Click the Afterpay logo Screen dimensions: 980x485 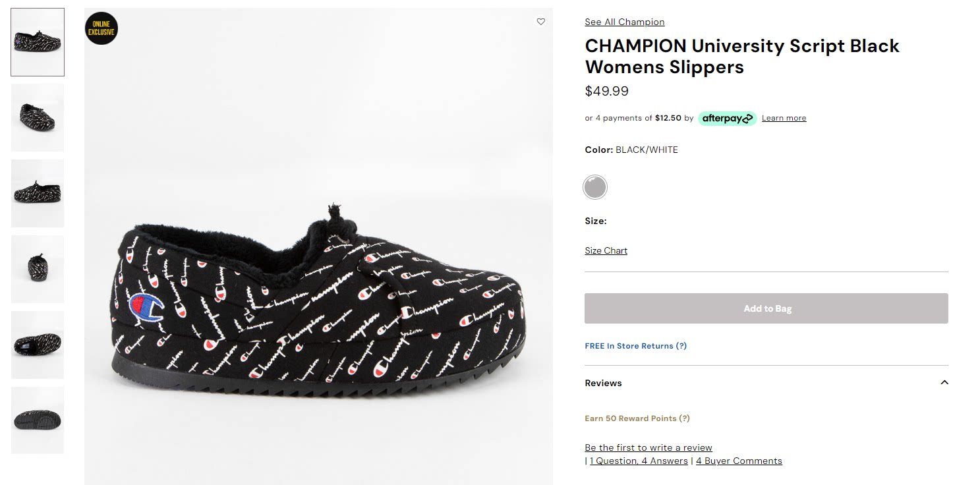coord(727,119)
